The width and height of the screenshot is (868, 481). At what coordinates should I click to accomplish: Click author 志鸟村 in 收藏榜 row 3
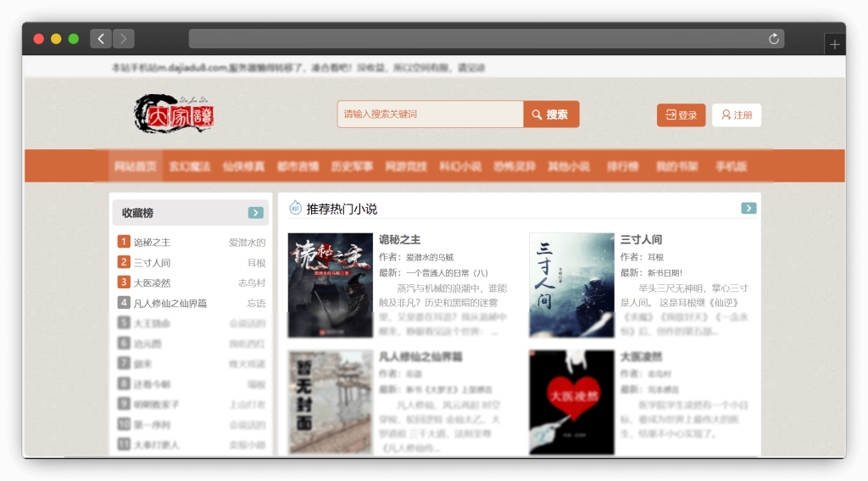252,282
